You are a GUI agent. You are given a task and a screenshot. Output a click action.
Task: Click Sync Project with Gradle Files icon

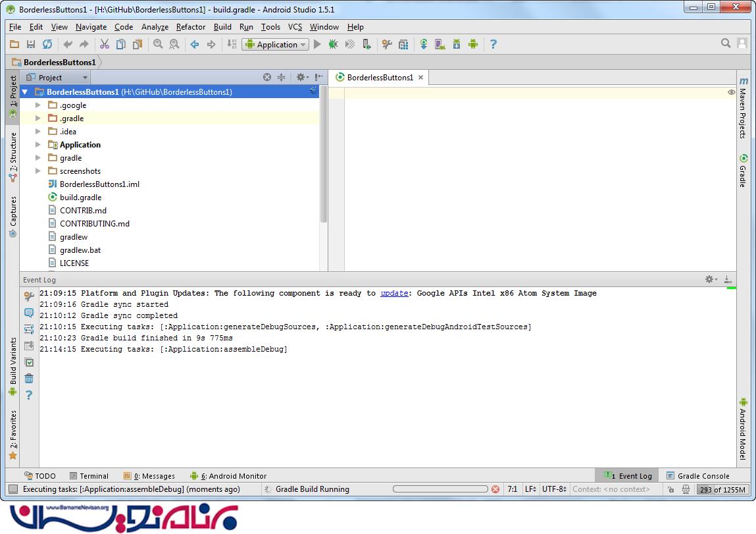[424, 44]
